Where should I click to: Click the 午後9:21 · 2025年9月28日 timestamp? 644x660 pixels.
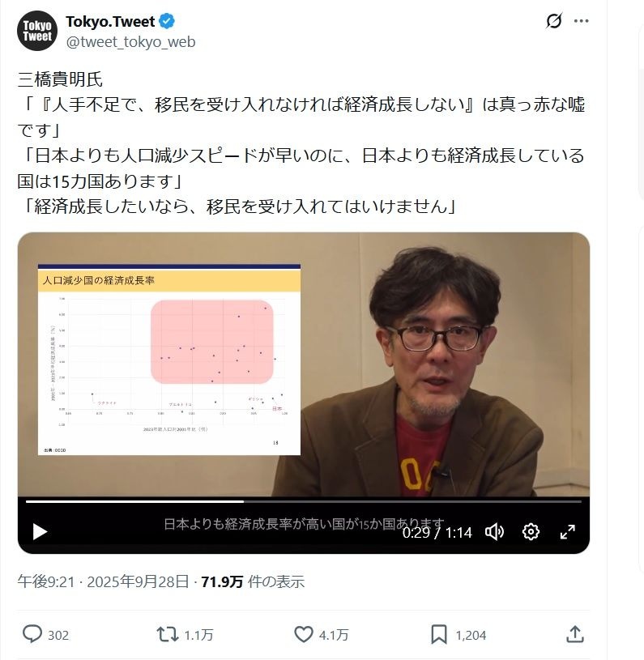pos(103,581)
